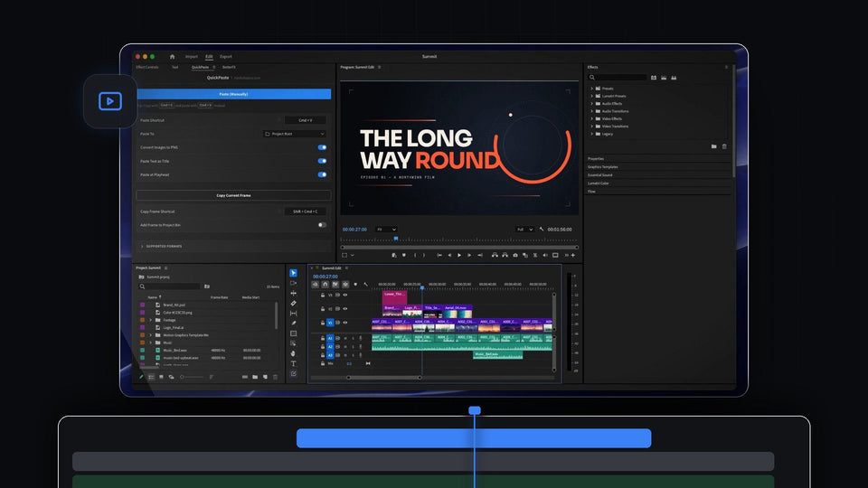This screenshot has width=868, height=488.
Task: Step forward one frame in Program monitor
Action: click(469, 255)
